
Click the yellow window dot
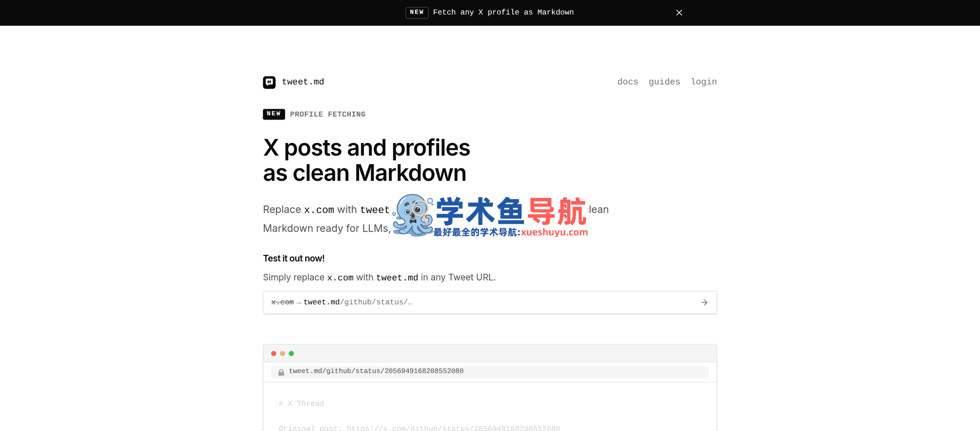(282, 353)
